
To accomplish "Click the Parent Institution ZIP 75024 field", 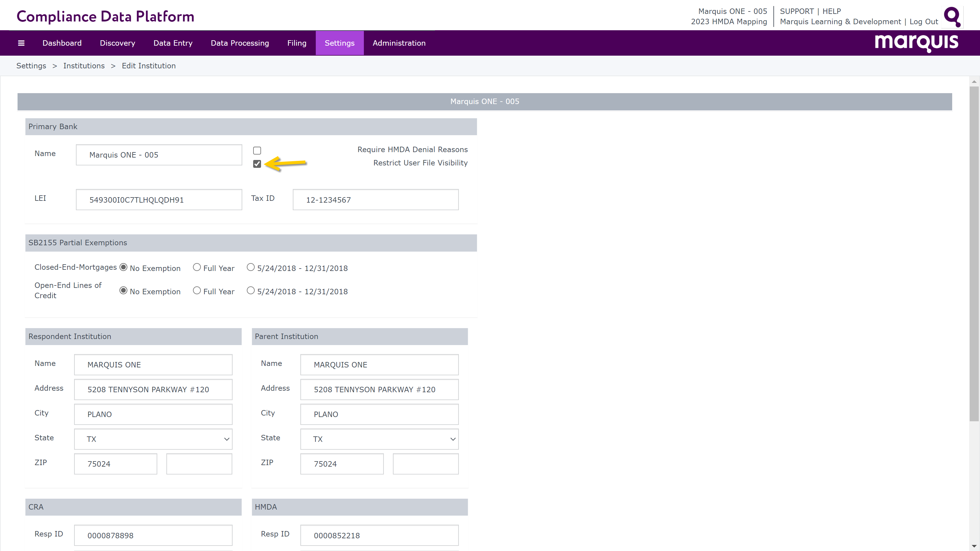I will (342, 464).
